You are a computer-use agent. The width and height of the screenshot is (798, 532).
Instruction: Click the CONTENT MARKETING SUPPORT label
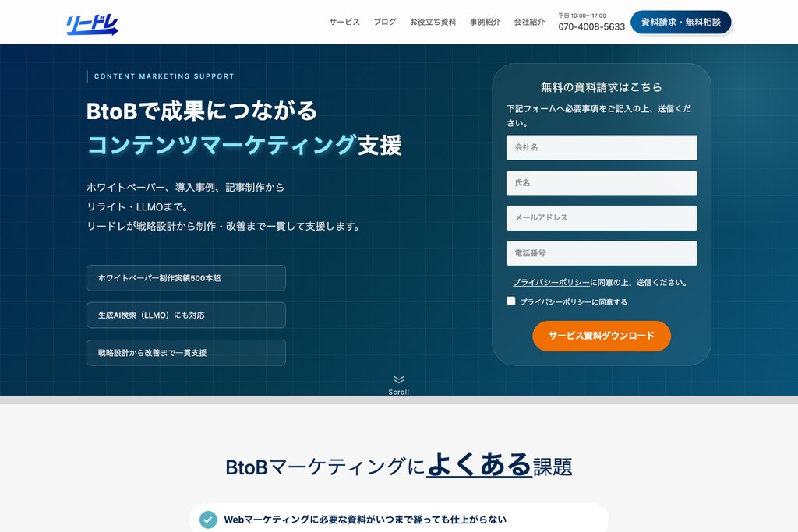164,76
